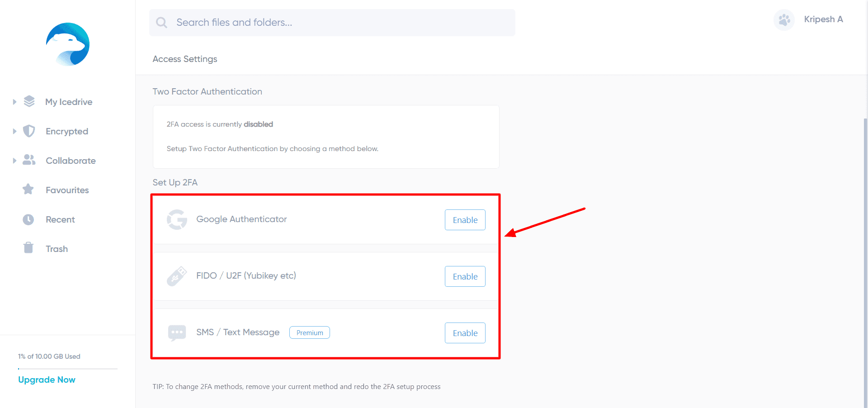Image resolution: width=868 pixels, height=408 pixels.
Task: Click the user avatar paw icon
Action: 784,20
